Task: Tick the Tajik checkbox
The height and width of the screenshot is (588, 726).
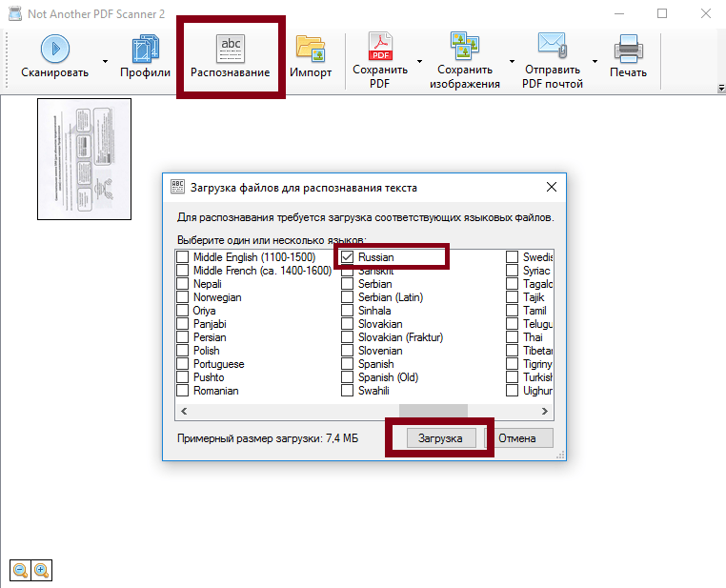Action: [512, 297]
